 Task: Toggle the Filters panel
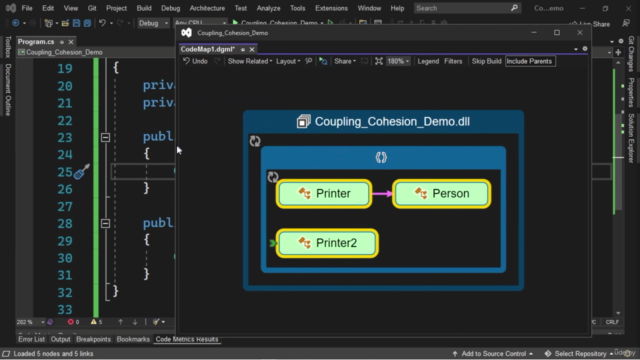453,61
